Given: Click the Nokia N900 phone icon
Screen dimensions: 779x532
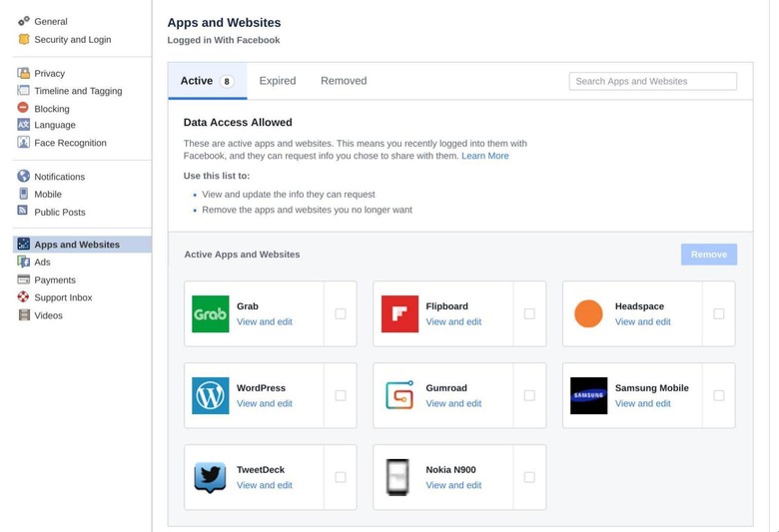Looking at the screenshot, I should coord(399,477).
